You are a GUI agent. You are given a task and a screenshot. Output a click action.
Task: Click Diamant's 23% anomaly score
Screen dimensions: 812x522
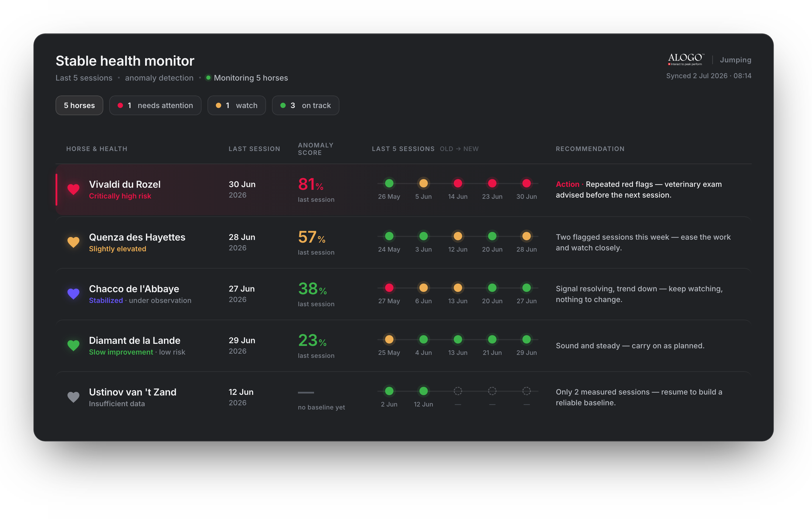tap(312, 340)
